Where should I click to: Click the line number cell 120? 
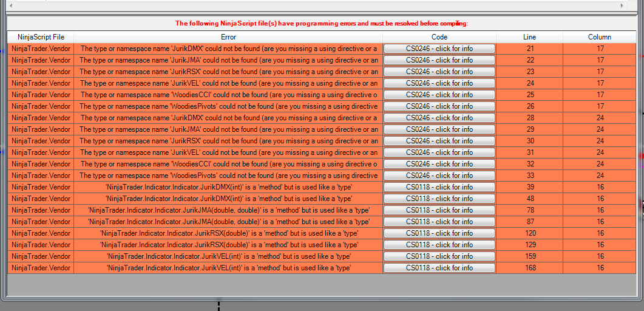point(529,233)
